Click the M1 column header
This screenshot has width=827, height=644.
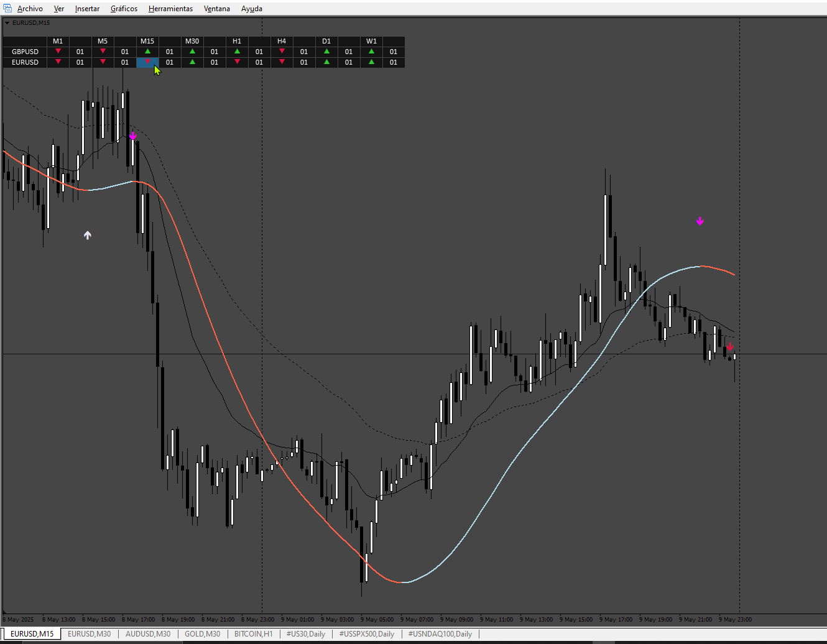coord(58,41)
